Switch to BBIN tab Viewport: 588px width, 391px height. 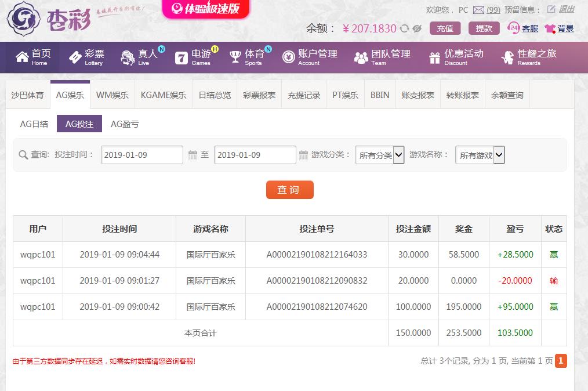pyautogui.click(x=380, y=95)
